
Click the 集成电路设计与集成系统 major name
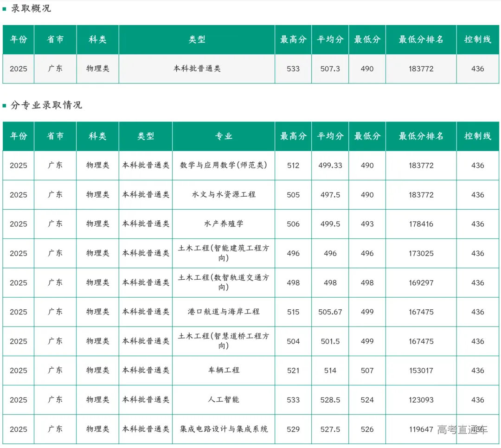223,429
